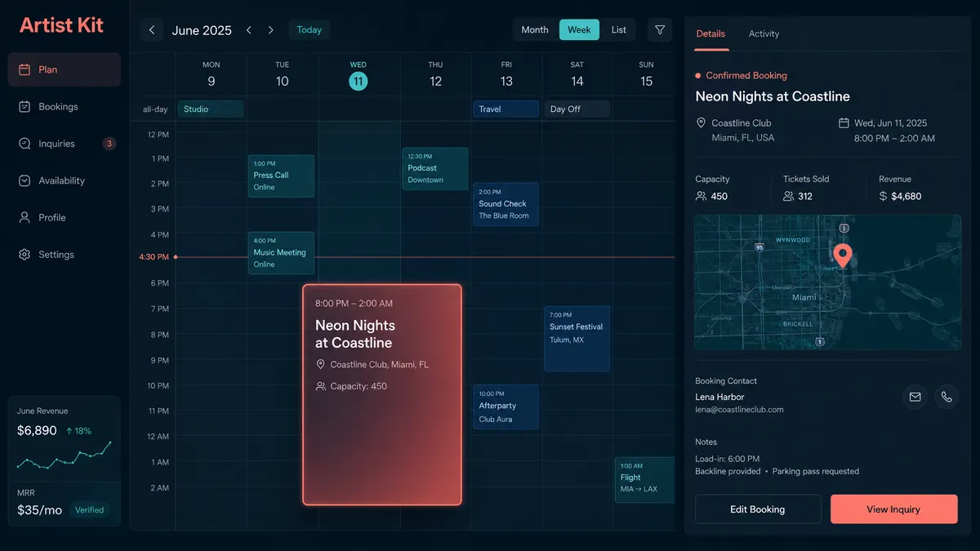Open Availability in the sidebar
This screenshot has height=551, width=980.
[x=65, y=180]
